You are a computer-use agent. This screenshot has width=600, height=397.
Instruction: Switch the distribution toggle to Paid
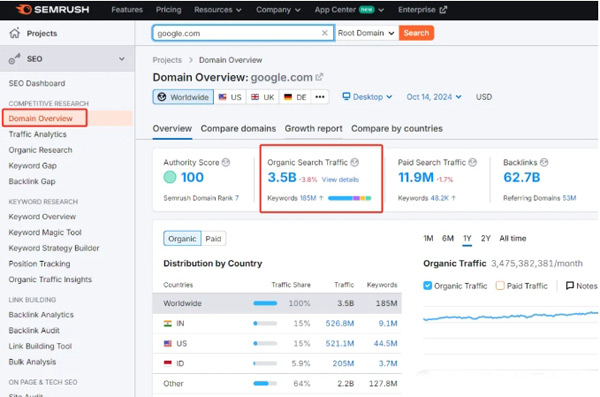pyautogui.click(x=213, y=239)
